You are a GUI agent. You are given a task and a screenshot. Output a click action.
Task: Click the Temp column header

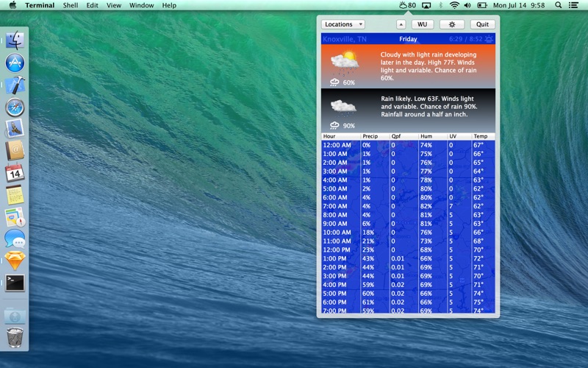482,136
